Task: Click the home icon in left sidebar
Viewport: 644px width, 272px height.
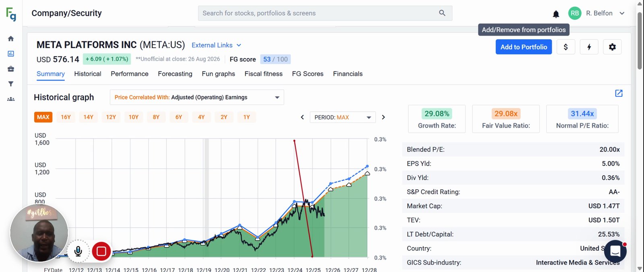Action: pos(11,39)
